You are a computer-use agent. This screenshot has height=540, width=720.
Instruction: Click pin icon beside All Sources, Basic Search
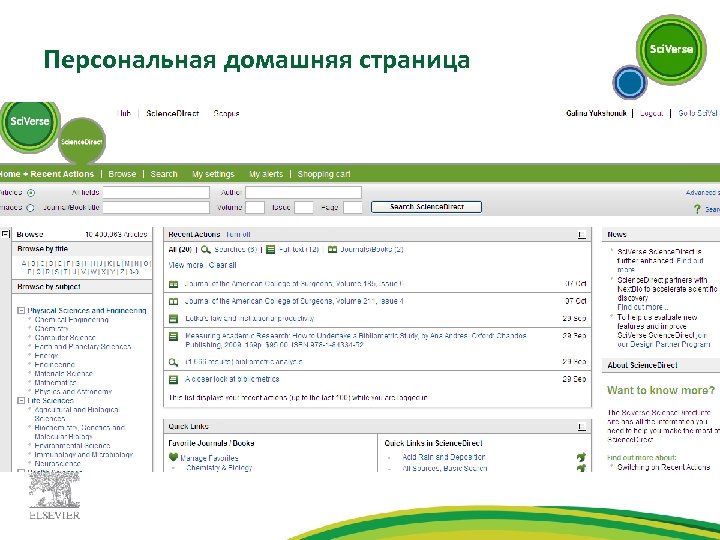click(x=581, y=468)
